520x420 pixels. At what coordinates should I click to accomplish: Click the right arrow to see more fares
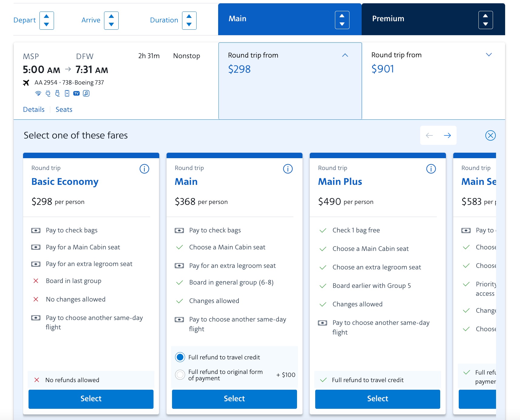447,135
